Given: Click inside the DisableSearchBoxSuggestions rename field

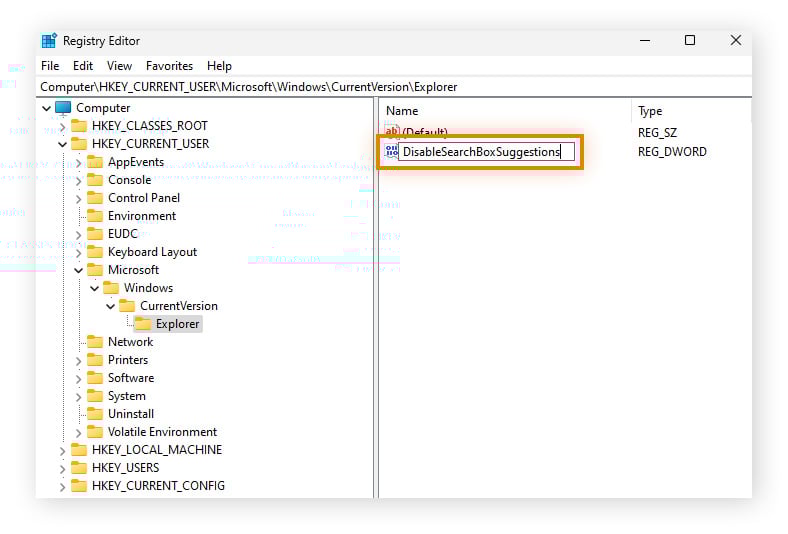Looking at the screenshot, I should (486, 152).
